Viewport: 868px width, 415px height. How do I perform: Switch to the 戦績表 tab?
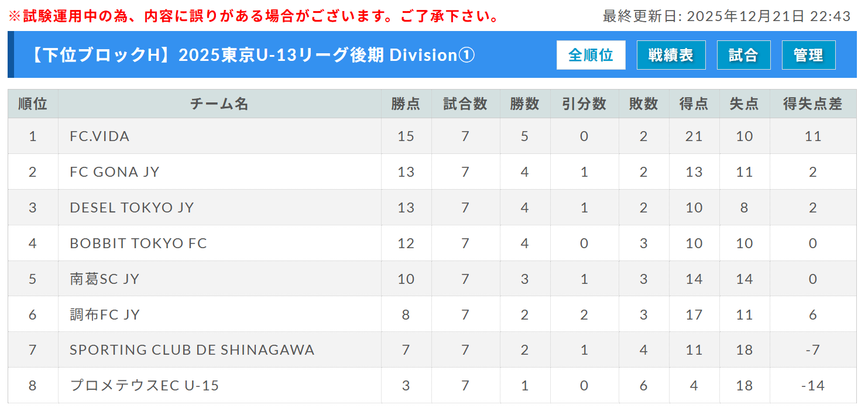[x=671, y=55]
